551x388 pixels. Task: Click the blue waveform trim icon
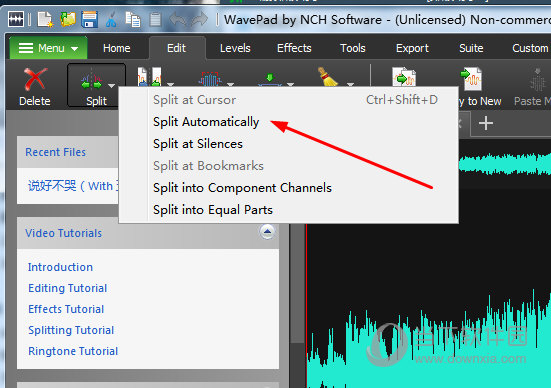point(210,79)
